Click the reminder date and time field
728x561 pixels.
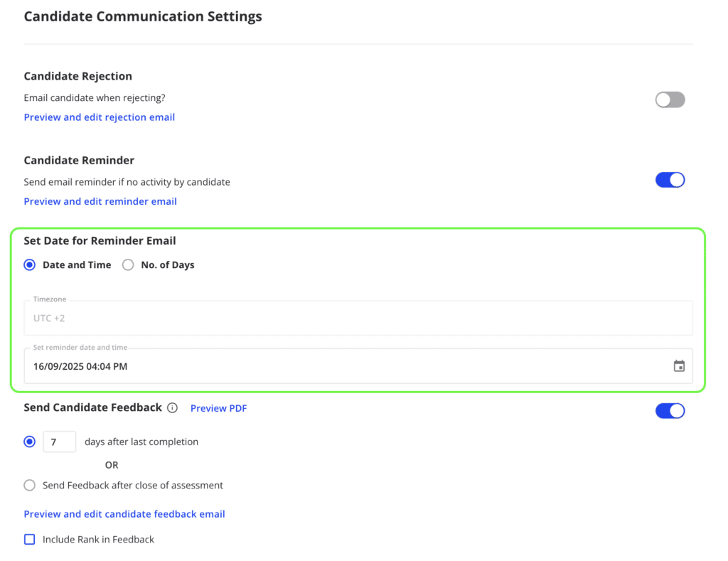(x=341, y=367)
